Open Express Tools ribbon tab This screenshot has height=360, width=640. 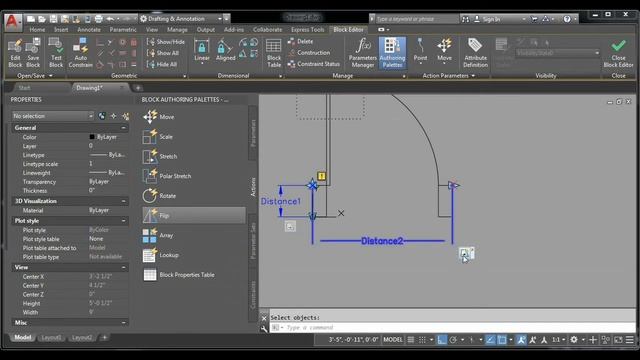pyautogui.click(x=307, y=30)
